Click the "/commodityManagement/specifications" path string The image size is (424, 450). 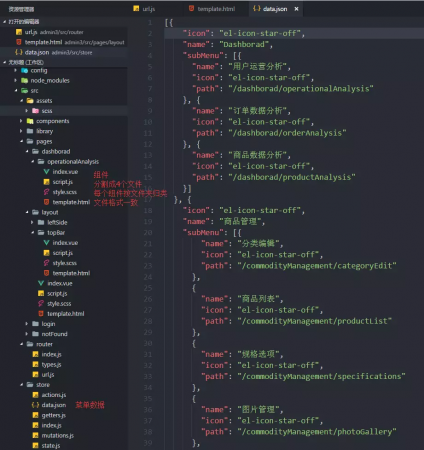pos(321,376)
